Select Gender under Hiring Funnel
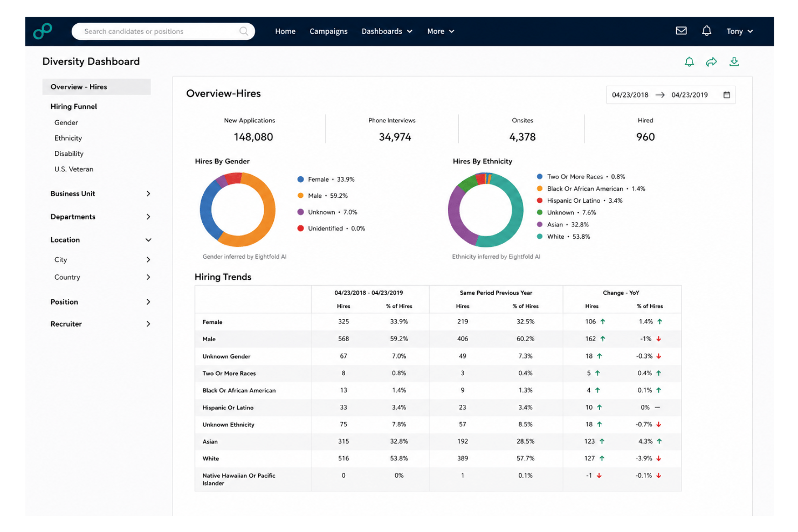 (x=66, y=123)
